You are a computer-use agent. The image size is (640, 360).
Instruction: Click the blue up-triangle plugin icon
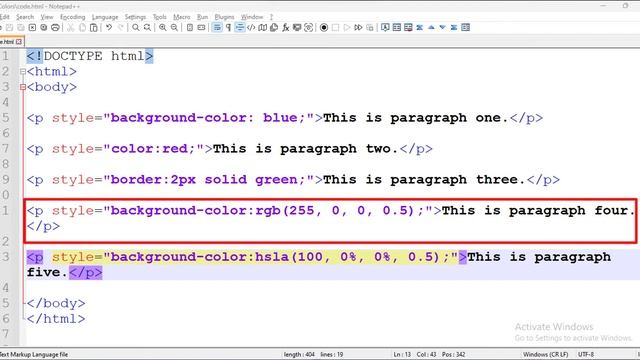tap(431, 27)
